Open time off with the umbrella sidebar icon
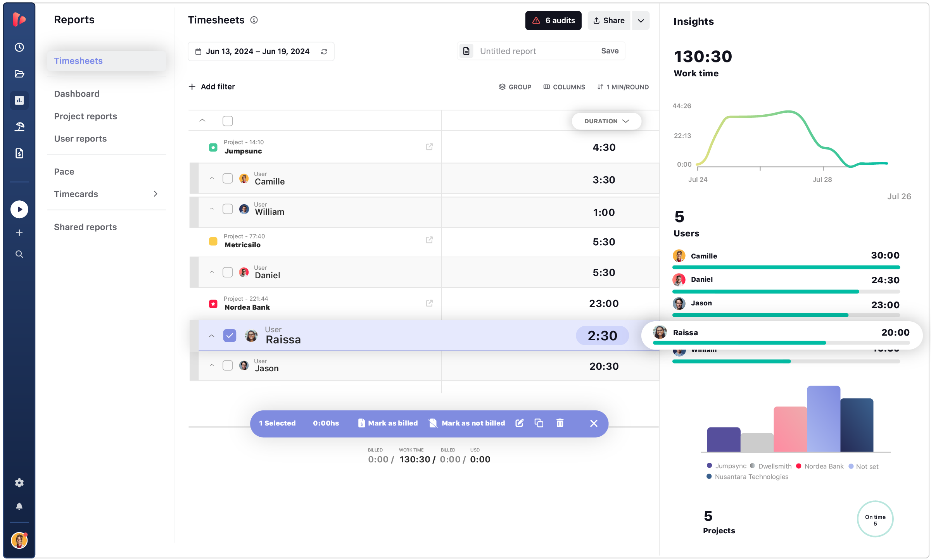931x560 pixels. (x=19, y=126)
